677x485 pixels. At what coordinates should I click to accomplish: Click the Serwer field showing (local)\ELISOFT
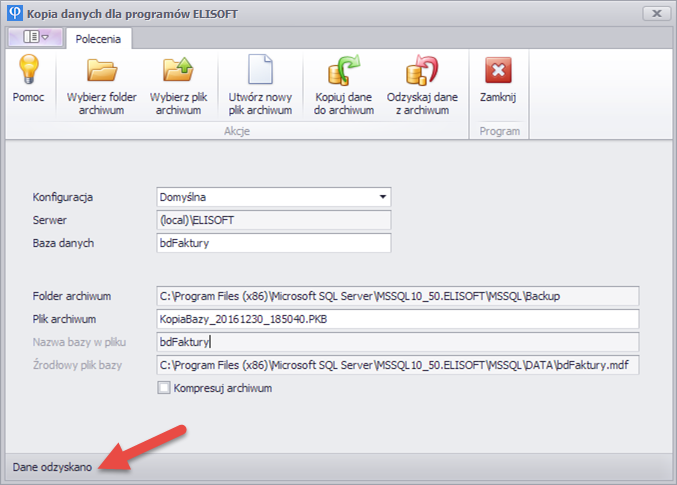pos(274,220)
